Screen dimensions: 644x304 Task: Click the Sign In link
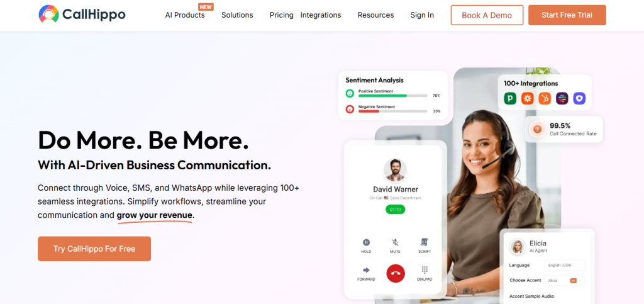[422, 15]
